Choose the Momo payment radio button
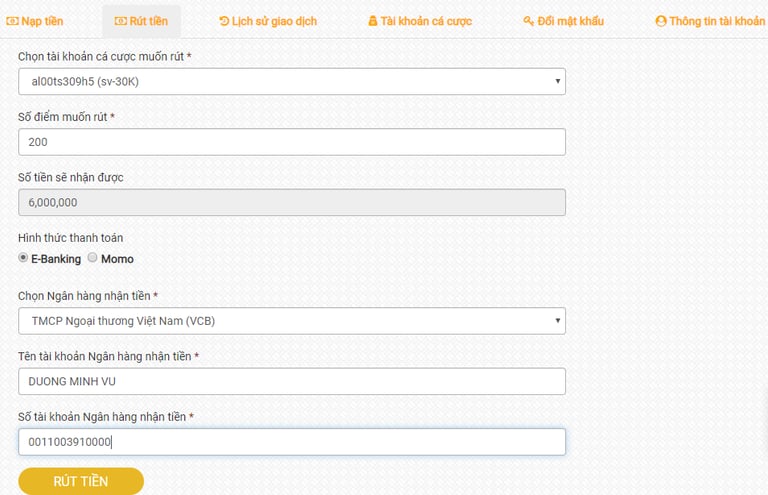This screenshot has height=495, width=768. 93,258
